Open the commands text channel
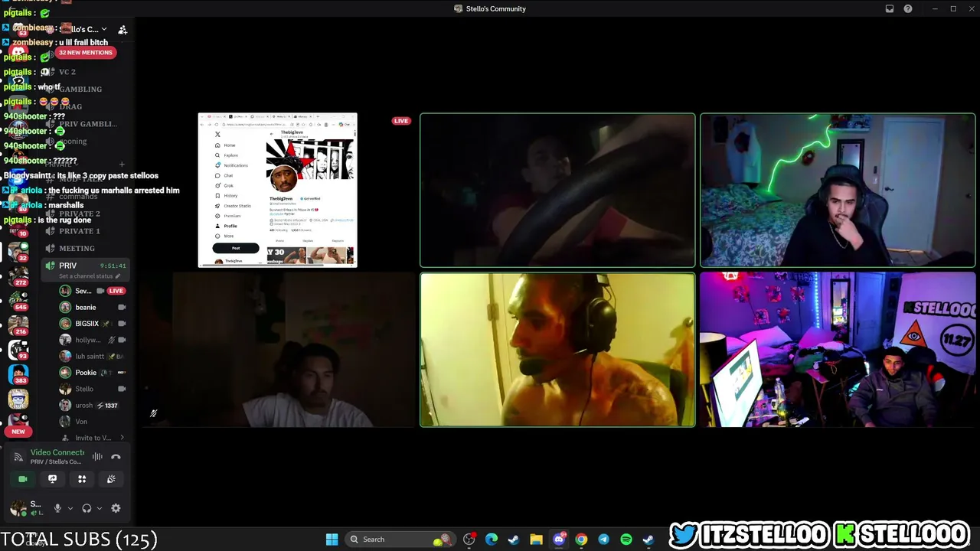Image resolution: width=980 pixels, height=551 pixels. point(84,197)
